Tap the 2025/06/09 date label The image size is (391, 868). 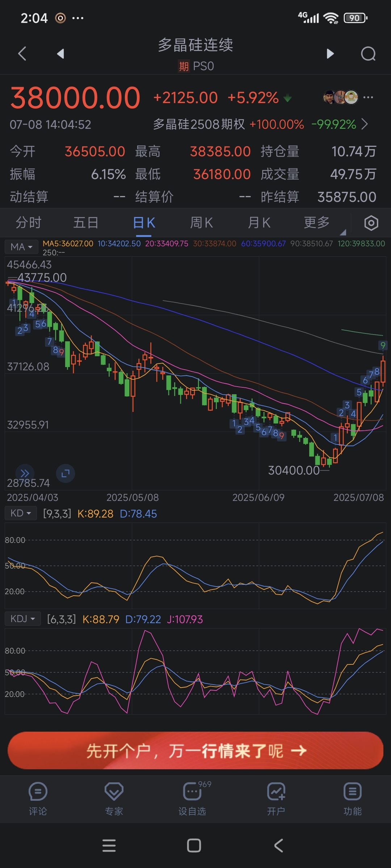(258, 498)
